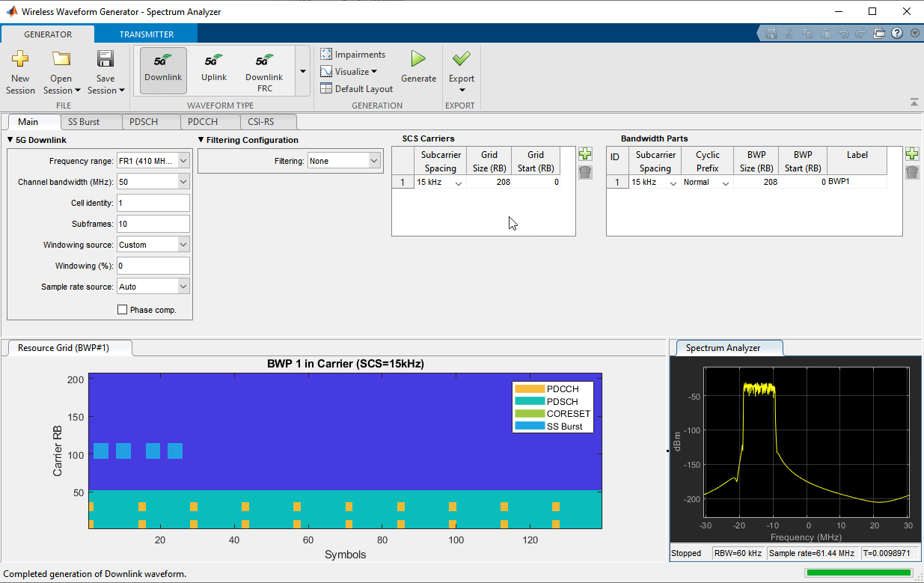The height and width of the screenshot is (583, 924).
Task: Switch to the Transmitter ribbon tab
Action: [x=145, y=34]
